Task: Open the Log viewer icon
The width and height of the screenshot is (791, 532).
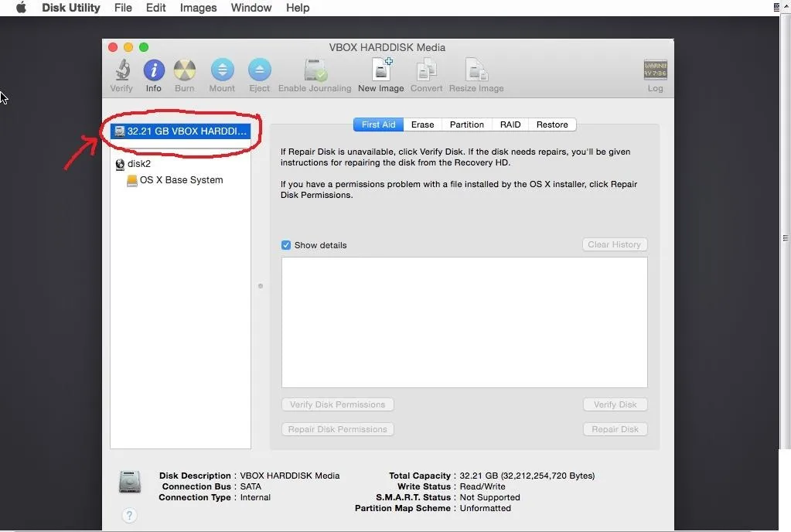Action: point(655,70)
